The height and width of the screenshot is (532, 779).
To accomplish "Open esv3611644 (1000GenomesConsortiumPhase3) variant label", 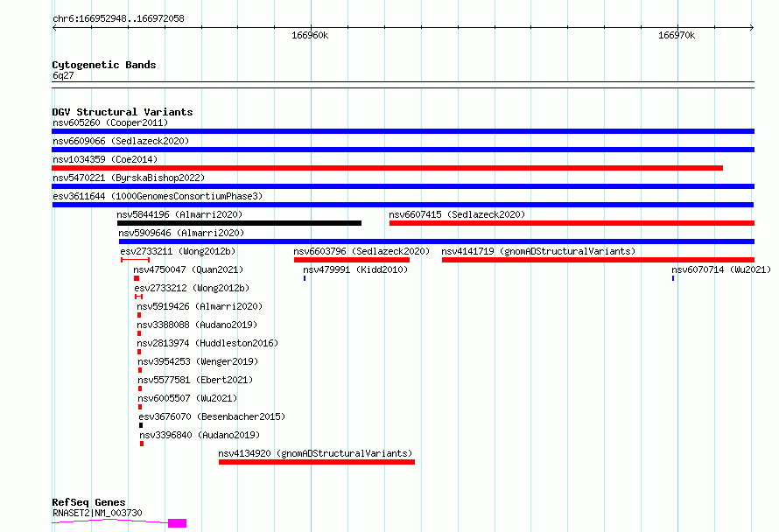I will click(158, 196).
